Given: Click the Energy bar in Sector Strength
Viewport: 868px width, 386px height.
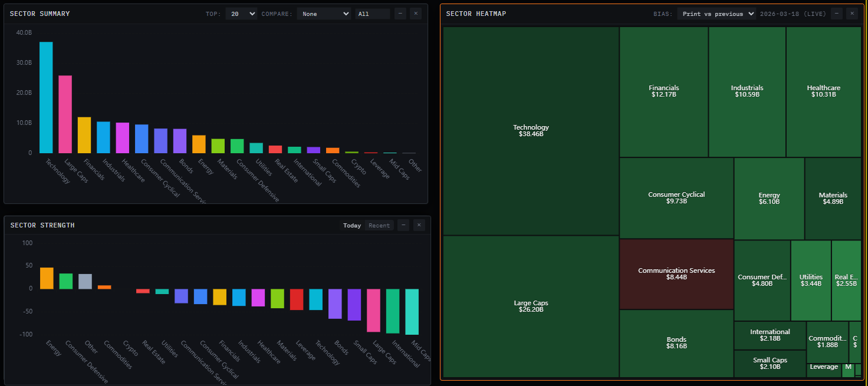Looking at the screenshot, I should 47,277.
